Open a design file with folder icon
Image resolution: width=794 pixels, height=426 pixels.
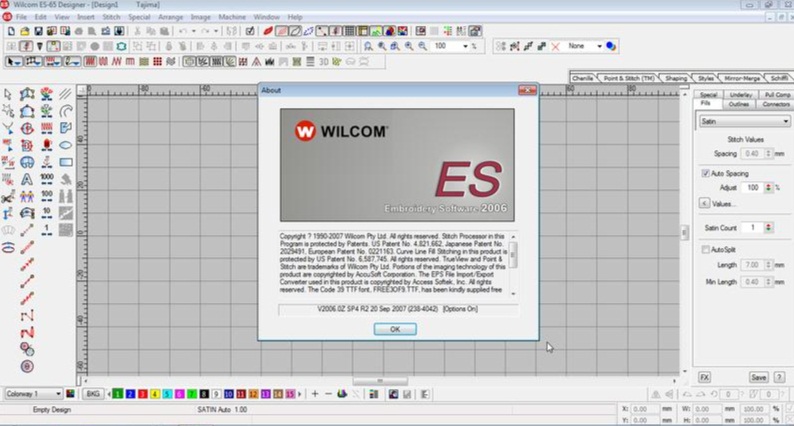24,31
